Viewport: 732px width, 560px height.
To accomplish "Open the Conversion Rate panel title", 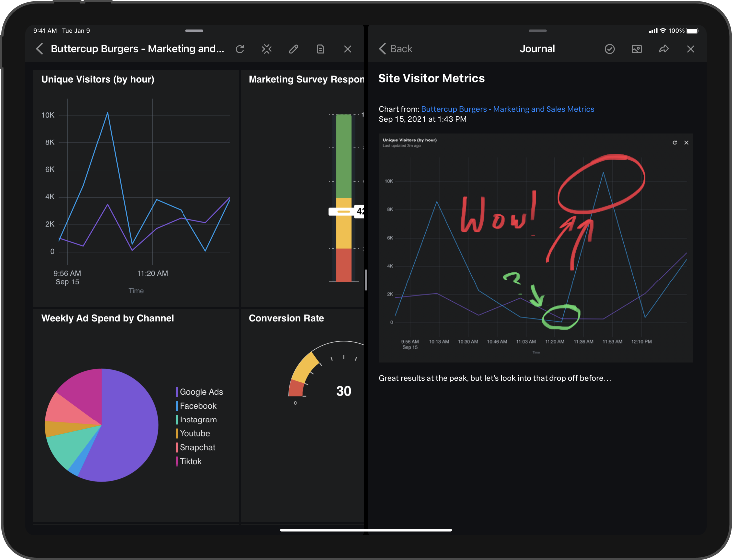I will (x=286, y=318).
